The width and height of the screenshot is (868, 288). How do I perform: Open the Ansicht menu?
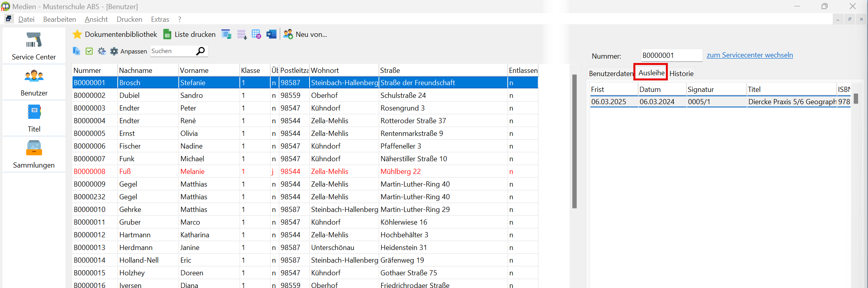tap(96, 19)
